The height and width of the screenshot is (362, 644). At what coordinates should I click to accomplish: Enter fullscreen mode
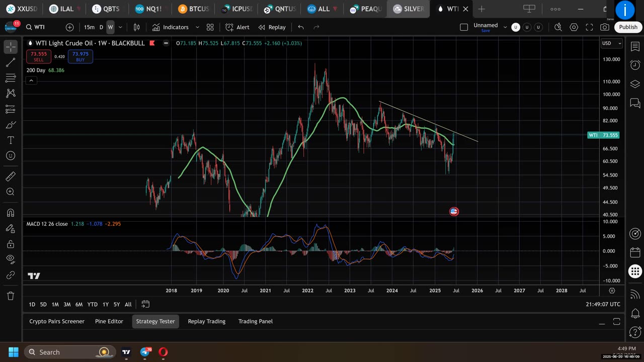point(589,27)
